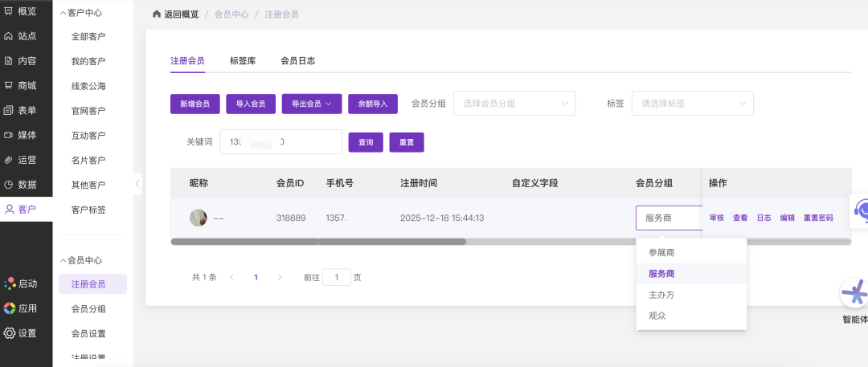Click the 智能体 assistant floating icon
Image resolution: width=868 pixels, height=367 pixels.
tap(854, 294)
